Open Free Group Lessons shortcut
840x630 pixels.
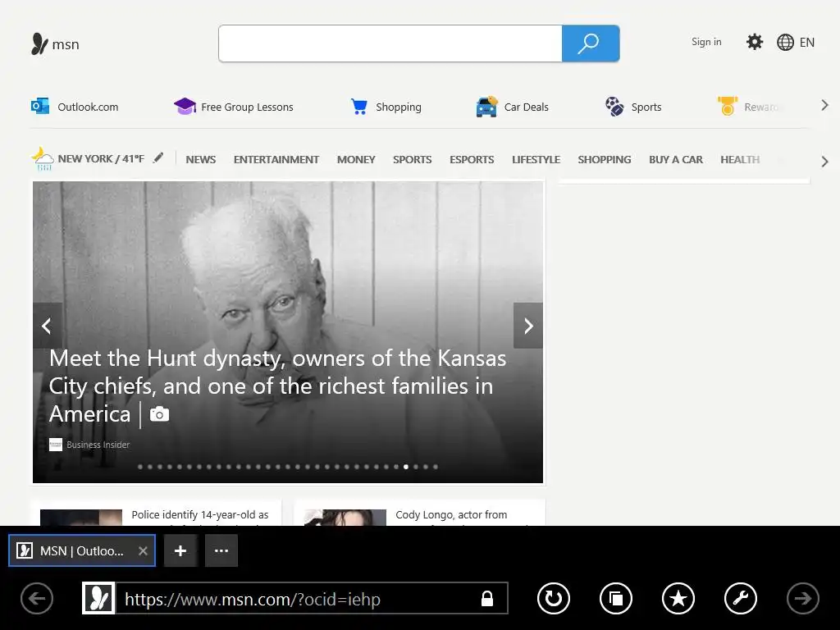pyautogui.click(x=234, y=107)
